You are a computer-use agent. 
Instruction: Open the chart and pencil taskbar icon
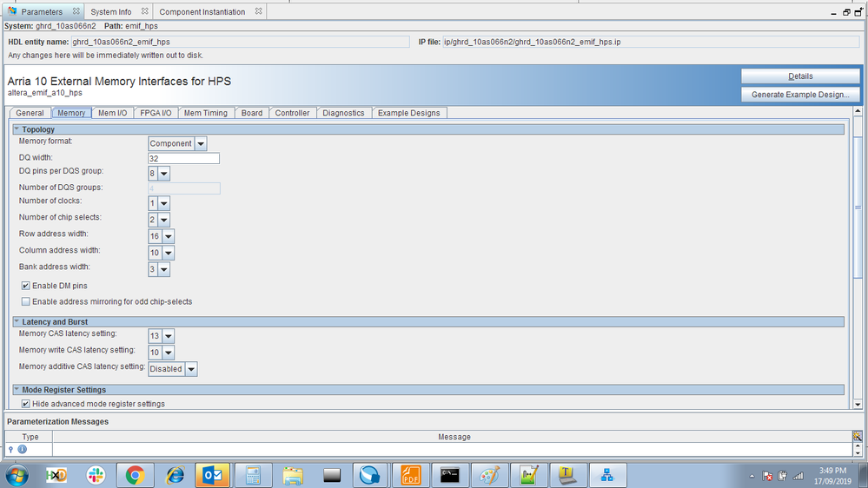(528, 475)
